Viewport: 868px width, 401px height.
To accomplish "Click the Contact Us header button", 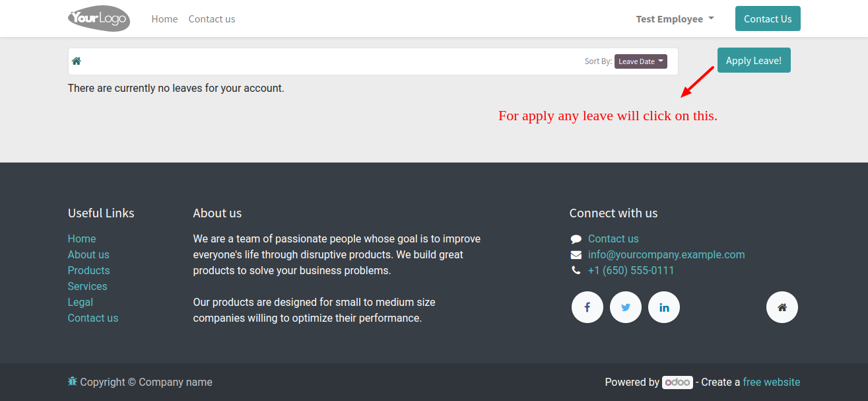I will coord(768,18).
